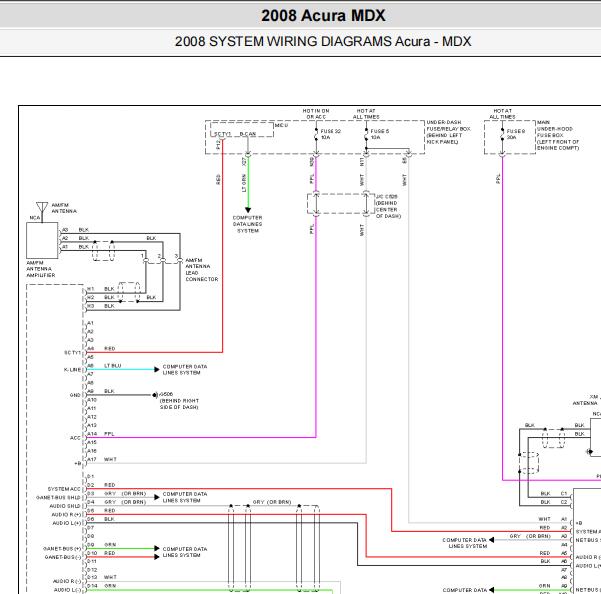Click the "2008 Acura MDX" title heading

click(x=323, y=16)
